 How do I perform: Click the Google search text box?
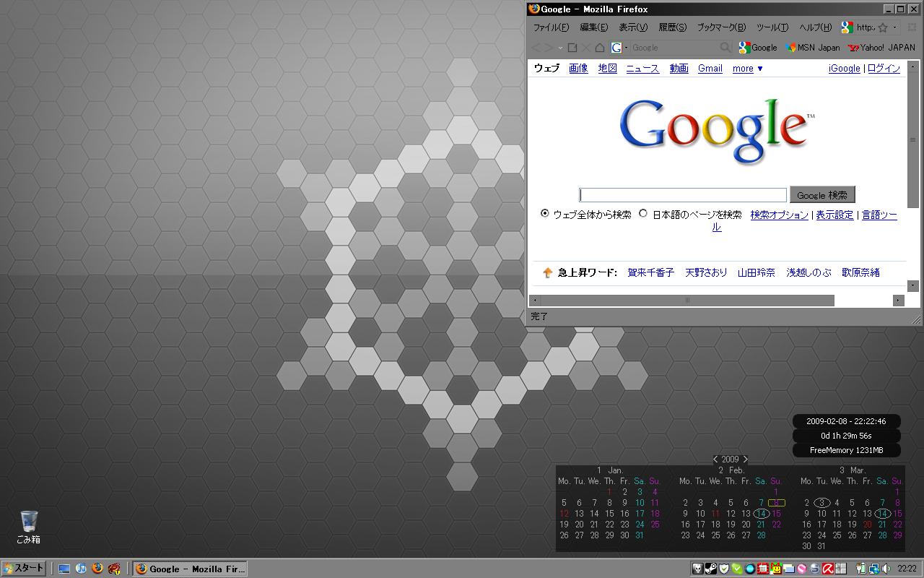click(683, 195)
